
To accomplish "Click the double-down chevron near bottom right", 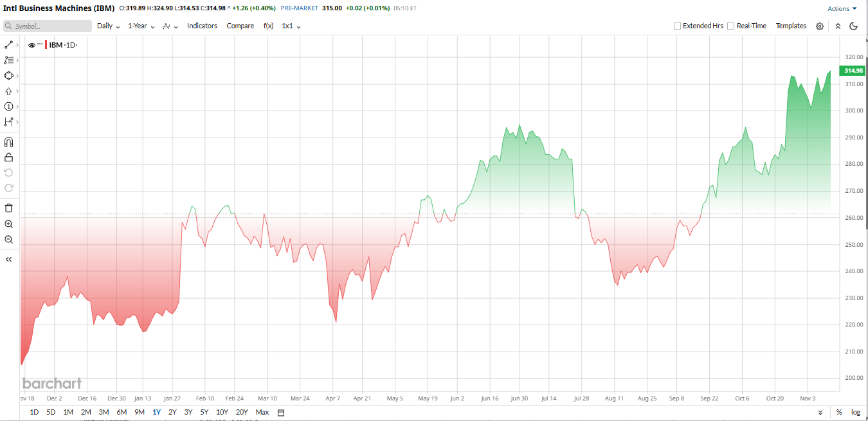I will 820,413.
